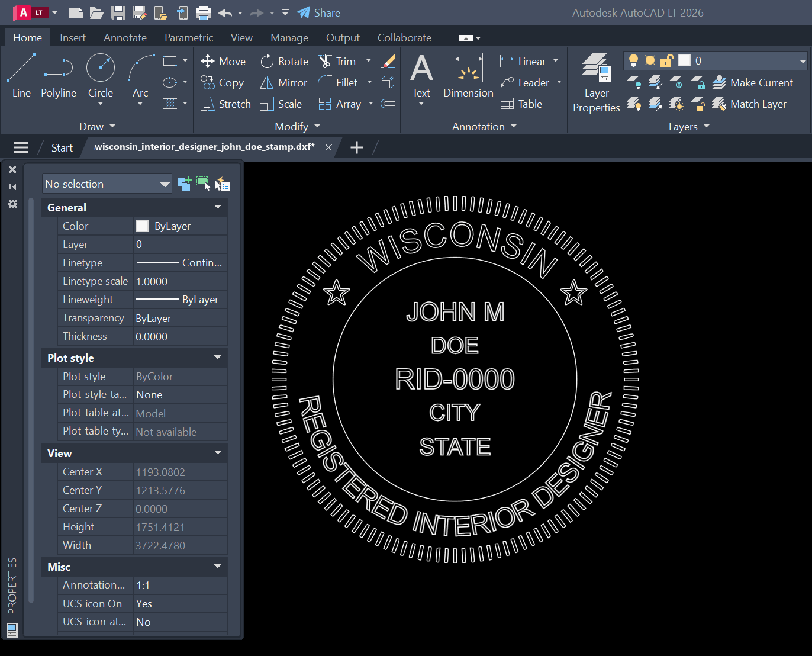Toggle layer 0 freeze sun icon
The height and width of the screenshot is (656, 812).
click(650, 60)
